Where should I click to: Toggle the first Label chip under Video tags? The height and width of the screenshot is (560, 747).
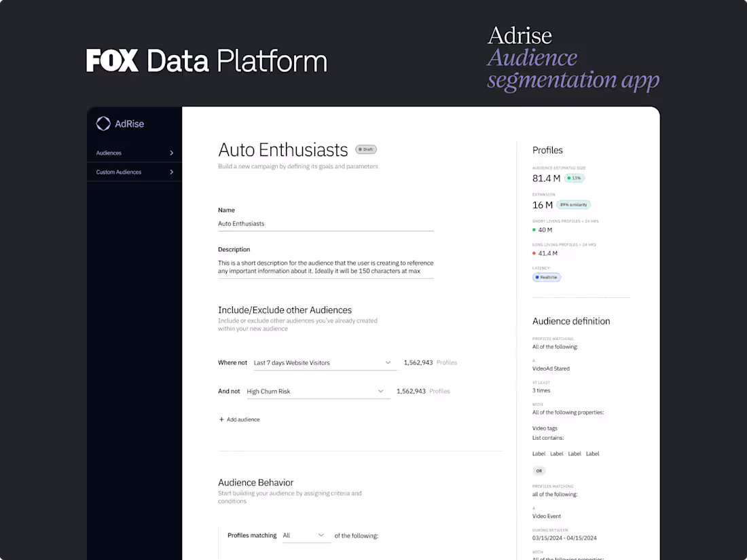[x=539, y=453]
